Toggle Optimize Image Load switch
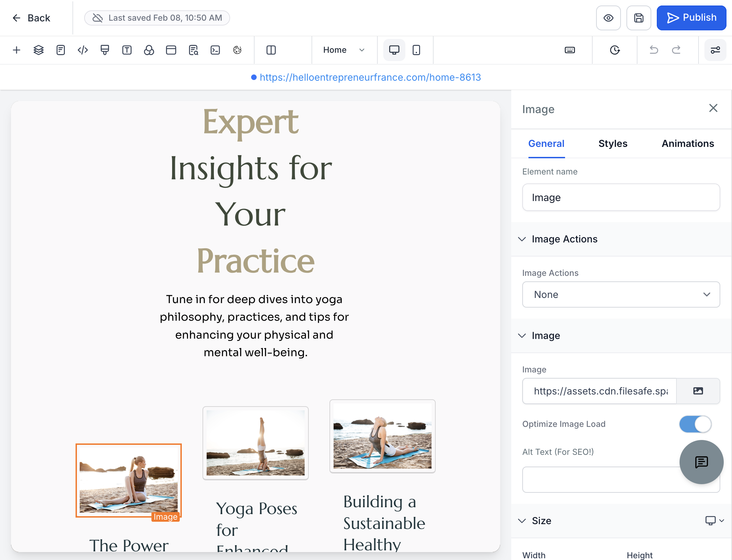 click(x=695, y=424)
